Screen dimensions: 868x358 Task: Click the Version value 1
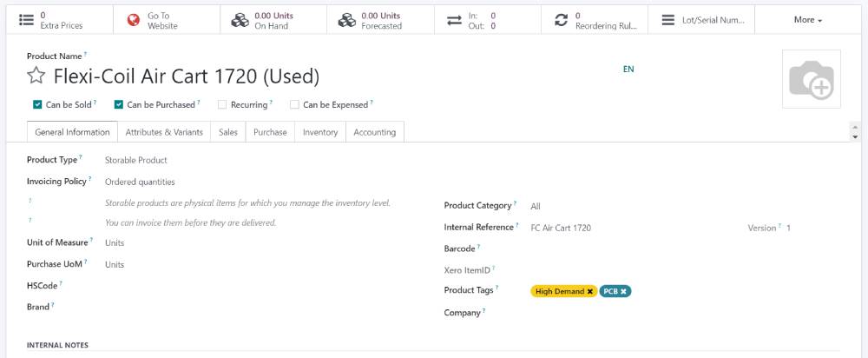coord(788,228)
